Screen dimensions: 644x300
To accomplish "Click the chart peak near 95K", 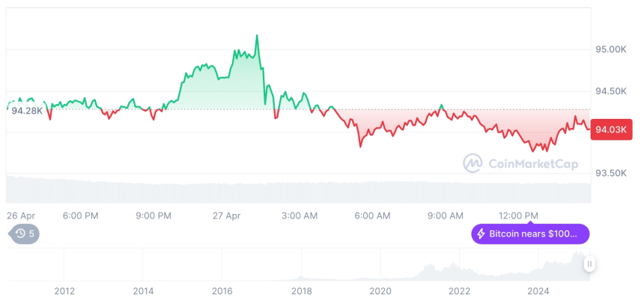I will 257,35.
